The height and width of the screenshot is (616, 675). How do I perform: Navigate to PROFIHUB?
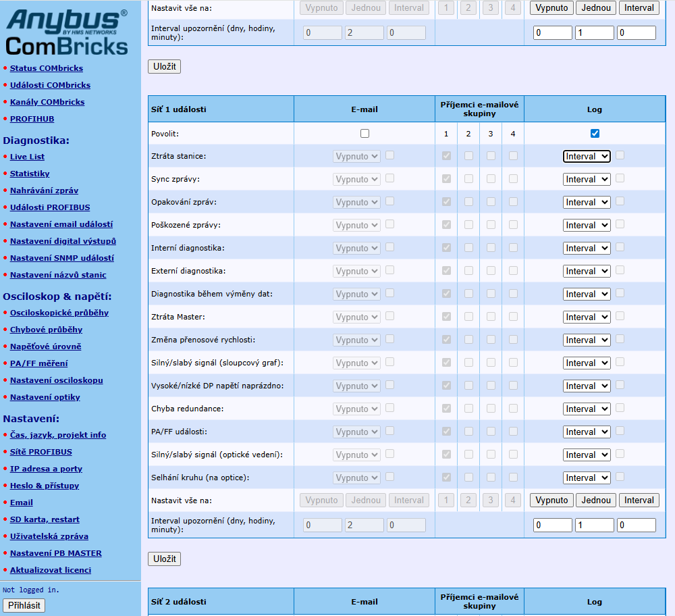(32, 119)
